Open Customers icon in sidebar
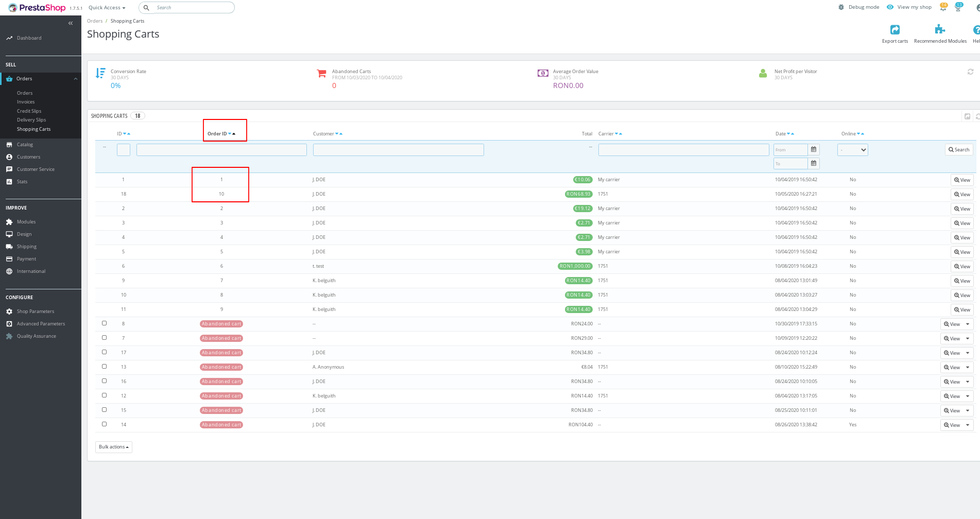Screen dimensions: 980x519 point(9,157)
